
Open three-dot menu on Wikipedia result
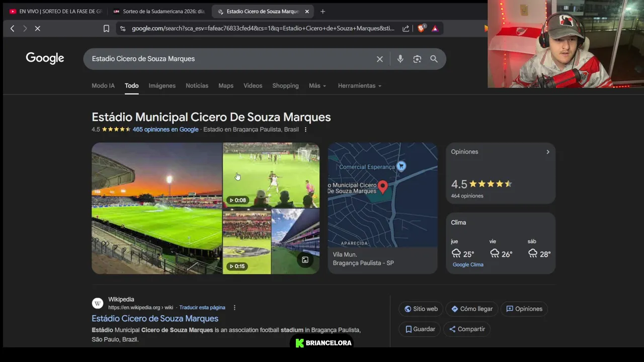(234, 307)
